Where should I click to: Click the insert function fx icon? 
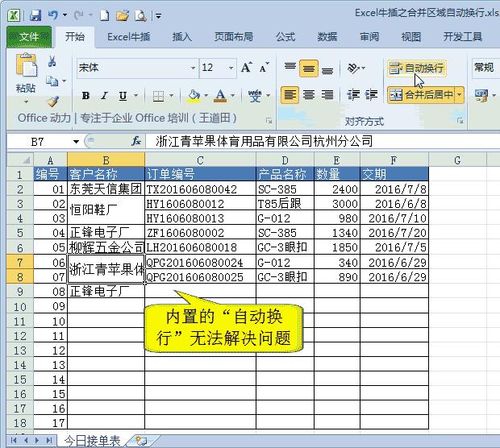[136, 141]
